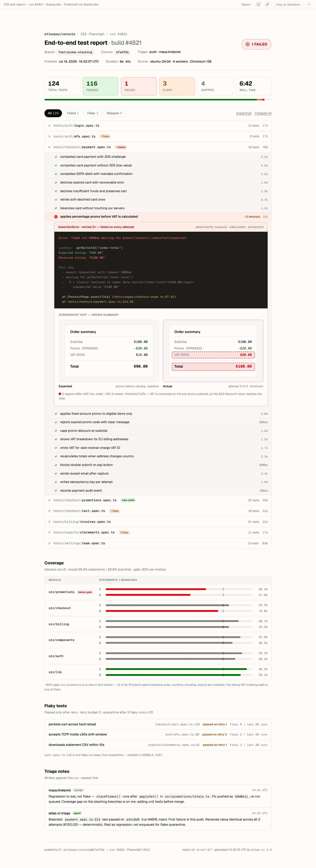Toggle the failed applies percentage promo test row
Screen dimensions: 316x868
pos(158,217)
